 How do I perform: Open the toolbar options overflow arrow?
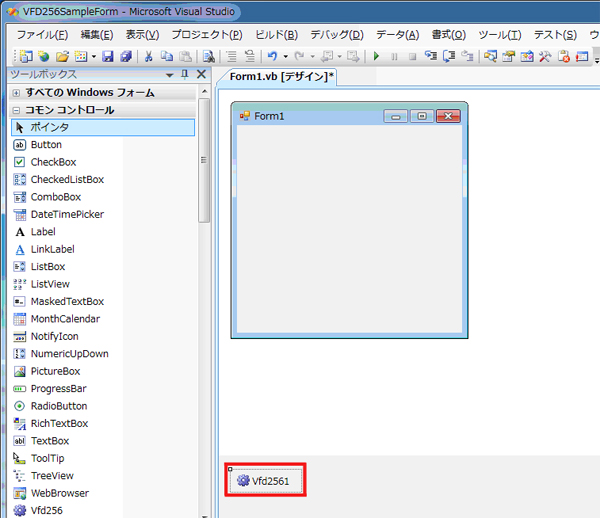coord(597,58)
